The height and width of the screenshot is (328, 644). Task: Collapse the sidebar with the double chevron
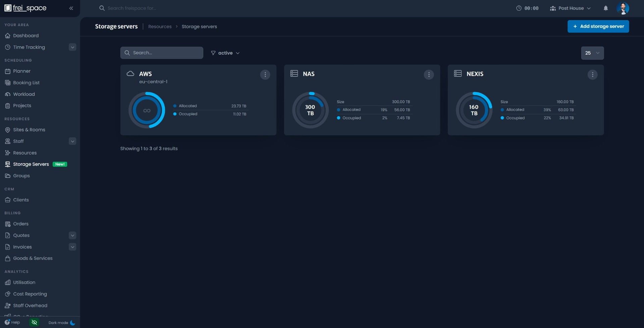pos(71,8)
